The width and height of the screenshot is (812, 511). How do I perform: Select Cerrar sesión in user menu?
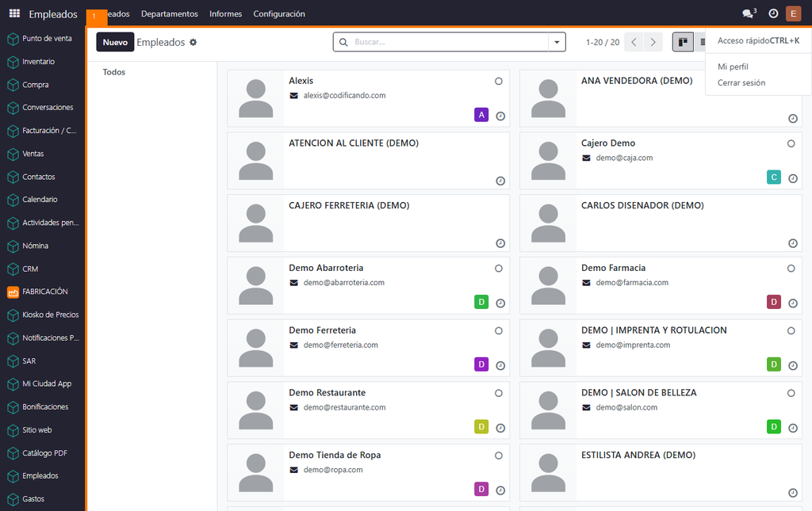pos(741,82)
